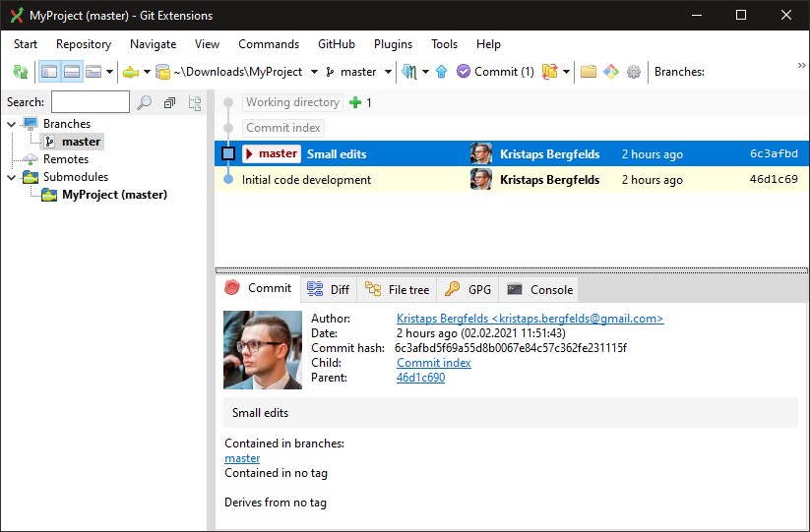Click the collapse all icon beside search

(169, 102)
